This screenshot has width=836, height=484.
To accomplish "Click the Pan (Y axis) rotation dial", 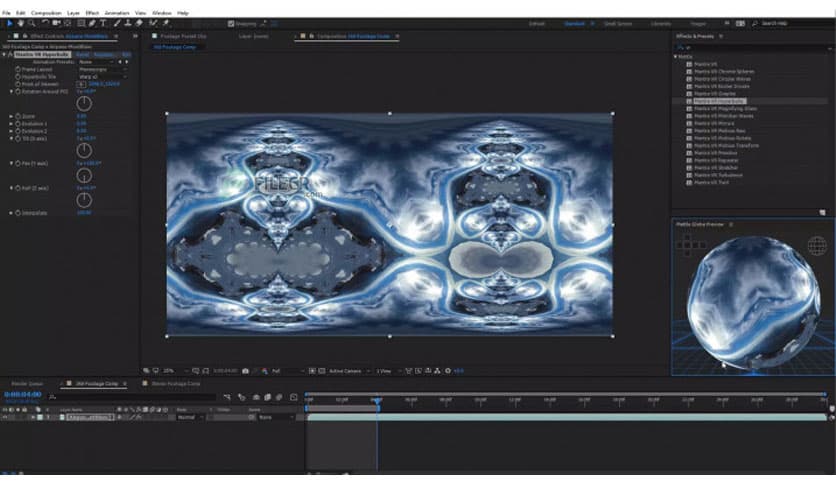I will 84,174.
